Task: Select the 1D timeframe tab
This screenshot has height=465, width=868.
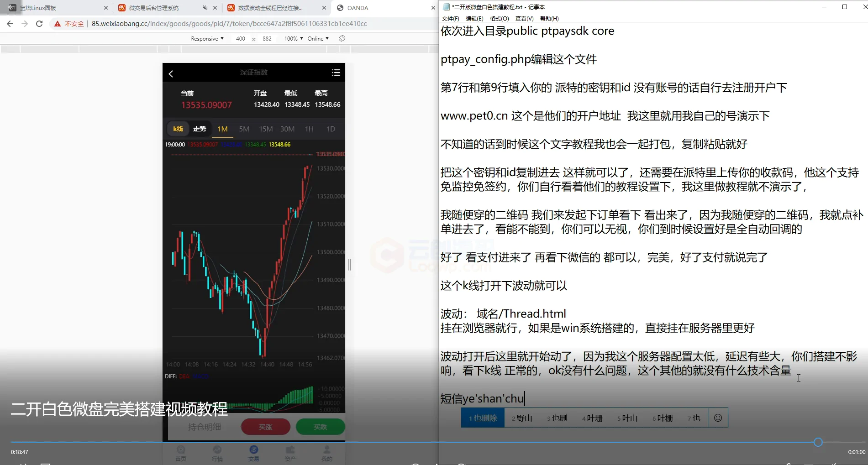Action: 331,129
